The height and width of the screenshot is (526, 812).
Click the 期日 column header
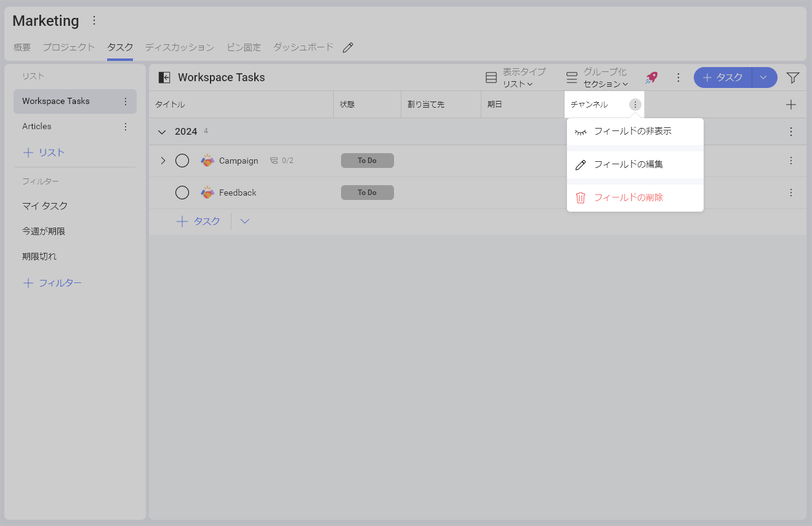coord(523,105)
